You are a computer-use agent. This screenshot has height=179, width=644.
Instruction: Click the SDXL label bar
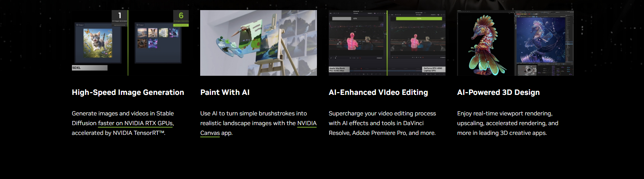(89, 68)
